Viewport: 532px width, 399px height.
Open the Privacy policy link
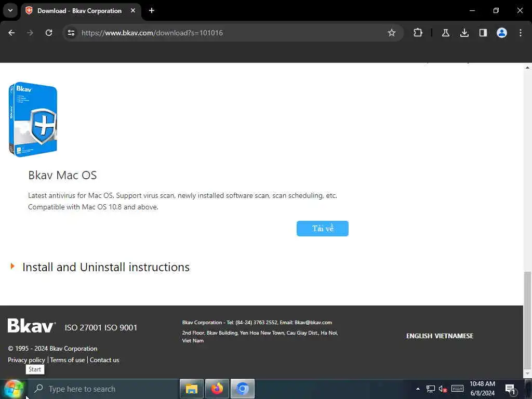click(x=26, y=360)
